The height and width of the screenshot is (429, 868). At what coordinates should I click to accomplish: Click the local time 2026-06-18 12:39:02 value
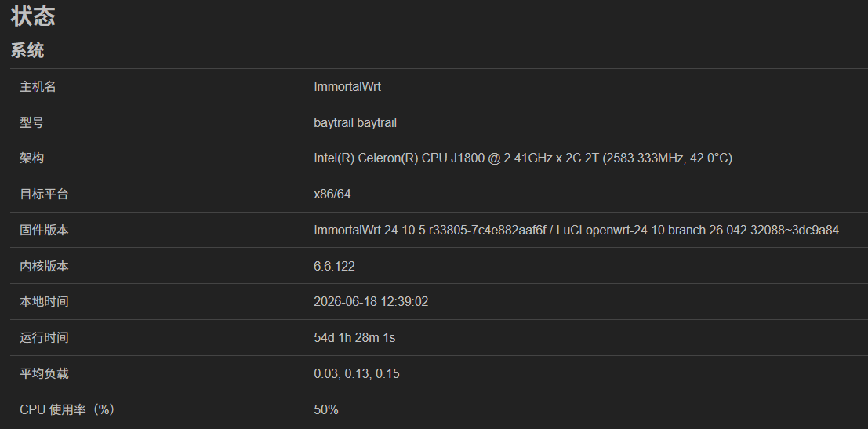pyautogui.click(x=371, y=302)
